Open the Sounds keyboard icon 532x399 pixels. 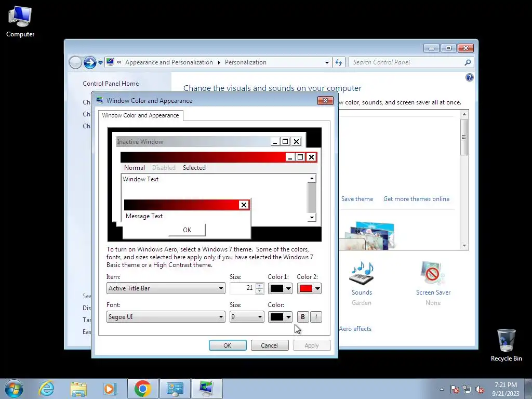click(x=362, y=273)
